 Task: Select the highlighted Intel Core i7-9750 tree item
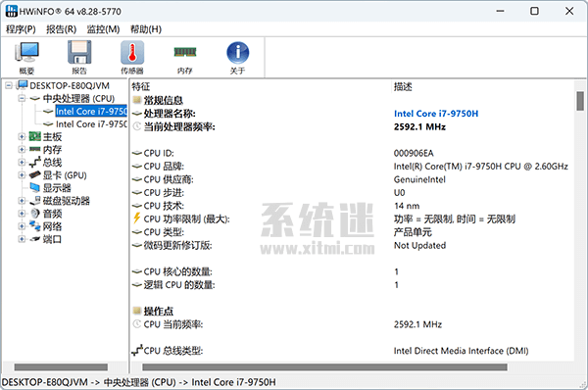coord(91,112)
